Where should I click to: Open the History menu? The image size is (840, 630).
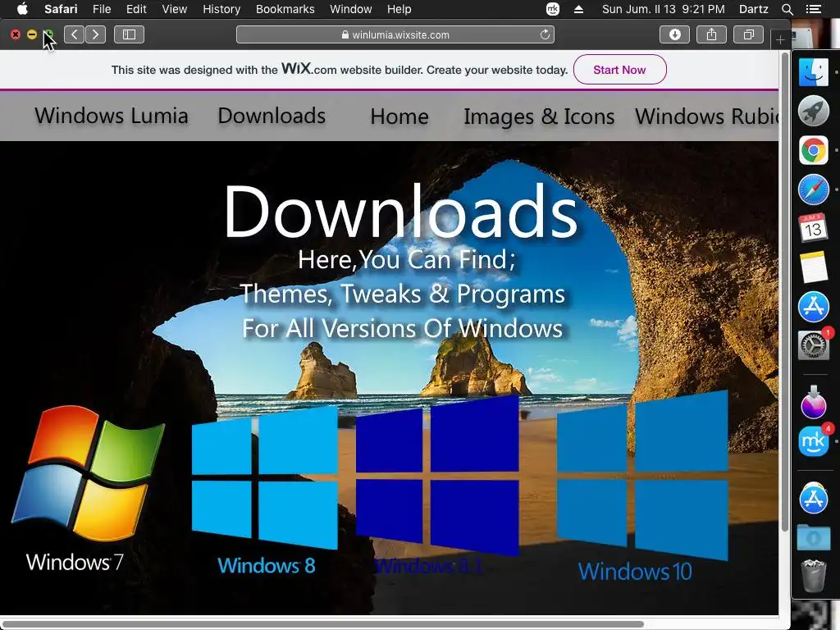[221, 9]
